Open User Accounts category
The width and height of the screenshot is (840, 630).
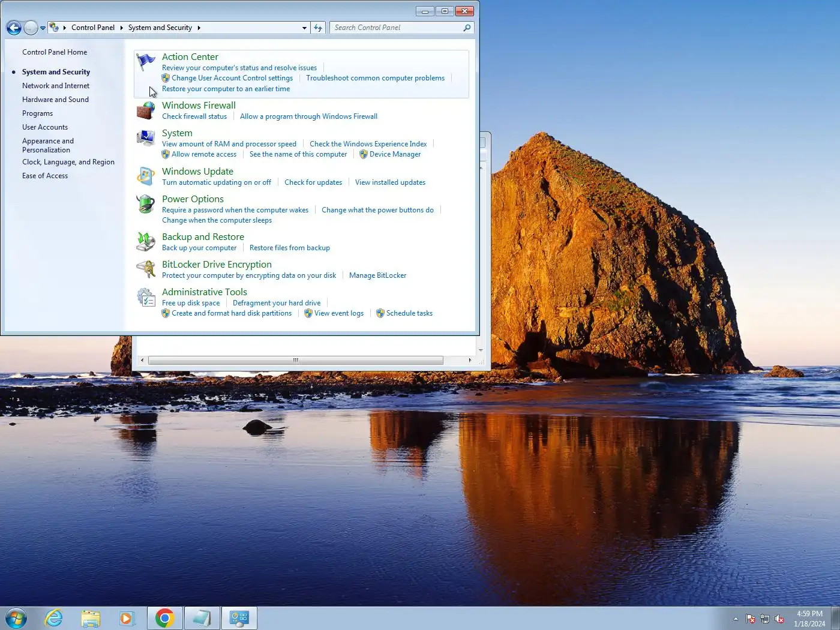[45, 127]
